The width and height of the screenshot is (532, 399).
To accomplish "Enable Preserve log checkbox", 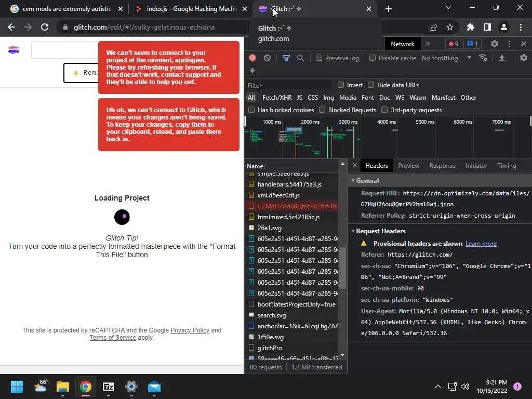I will coord(319,58).
